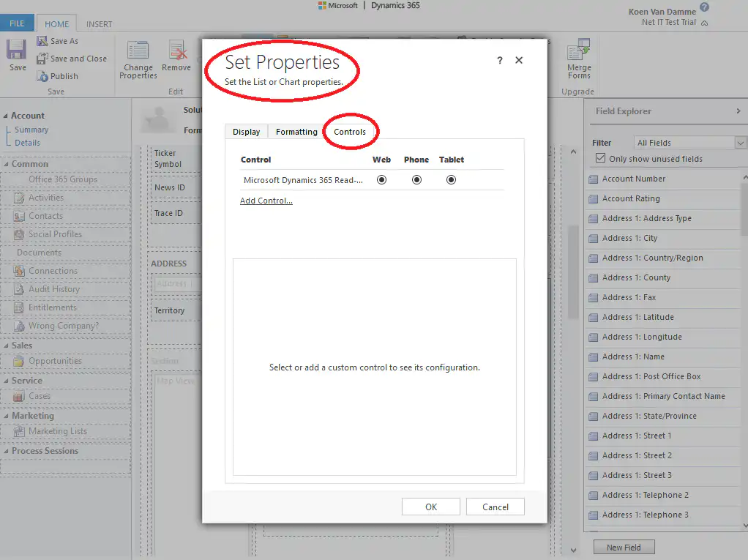Viewport: 748px width, 560px height.
Task: Switch to the Formatting tab
Action: 296,131
